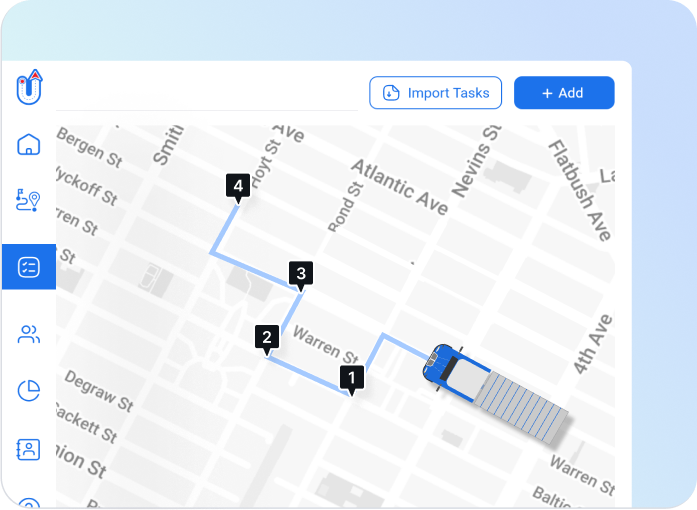
Task: Click the blue Add button
Action: point(564,93)
